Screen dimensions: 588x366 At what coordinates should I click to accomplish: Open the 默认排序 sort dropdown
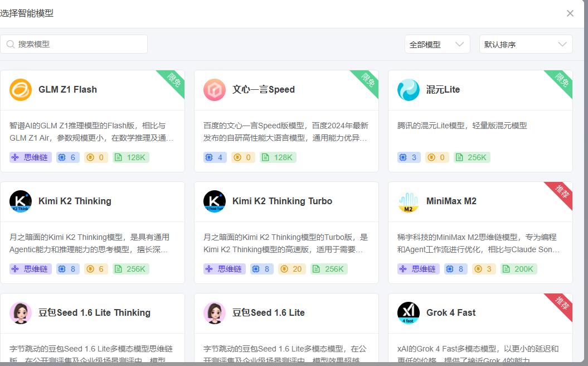[x=526, y=44]
